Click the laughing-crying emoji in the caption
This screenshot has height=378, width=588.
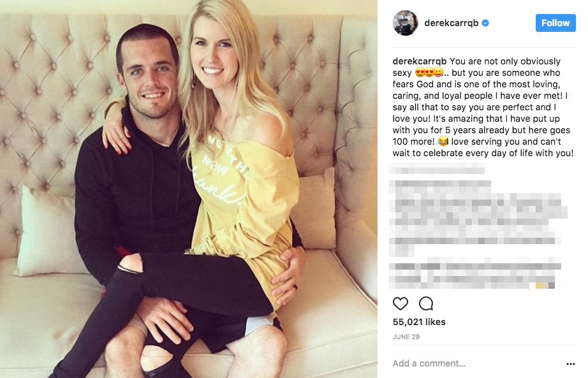(x=443, y=142)
